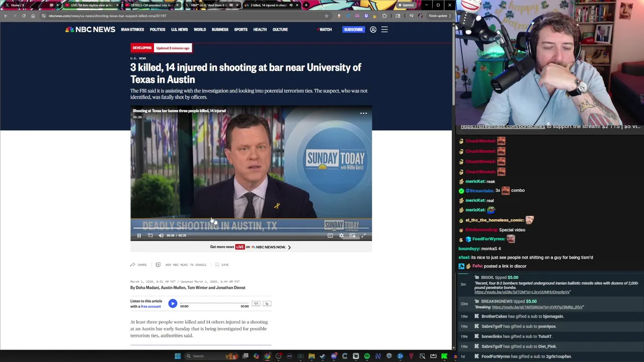Open the Culture section

280,30
